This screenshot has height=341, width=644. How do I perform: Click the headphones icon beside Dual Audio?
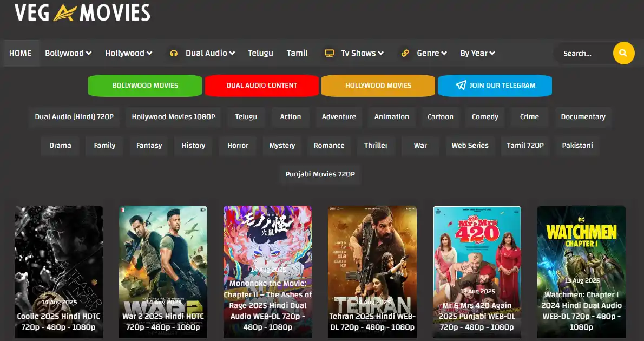point(174,53)
